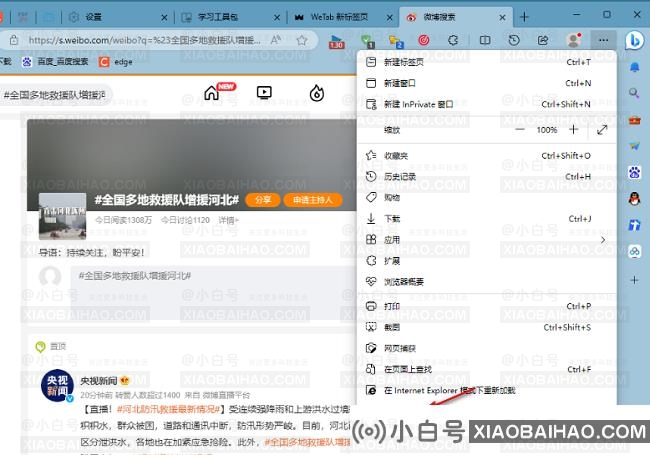Viewport: 650px width, 455px height.
Task: Open the QQ penguin sidebar icon
Action: (x=634, y=199)
